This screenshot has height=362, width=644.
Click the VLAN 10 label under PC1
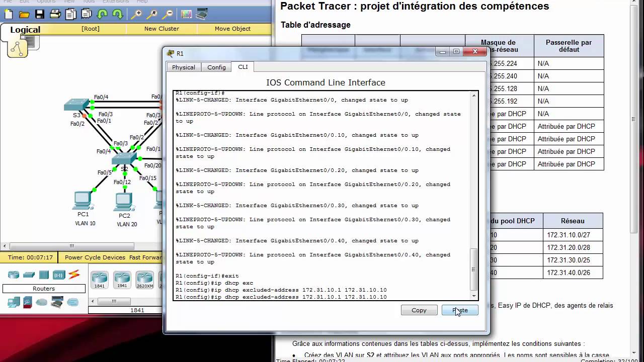[x=85, y=223]
